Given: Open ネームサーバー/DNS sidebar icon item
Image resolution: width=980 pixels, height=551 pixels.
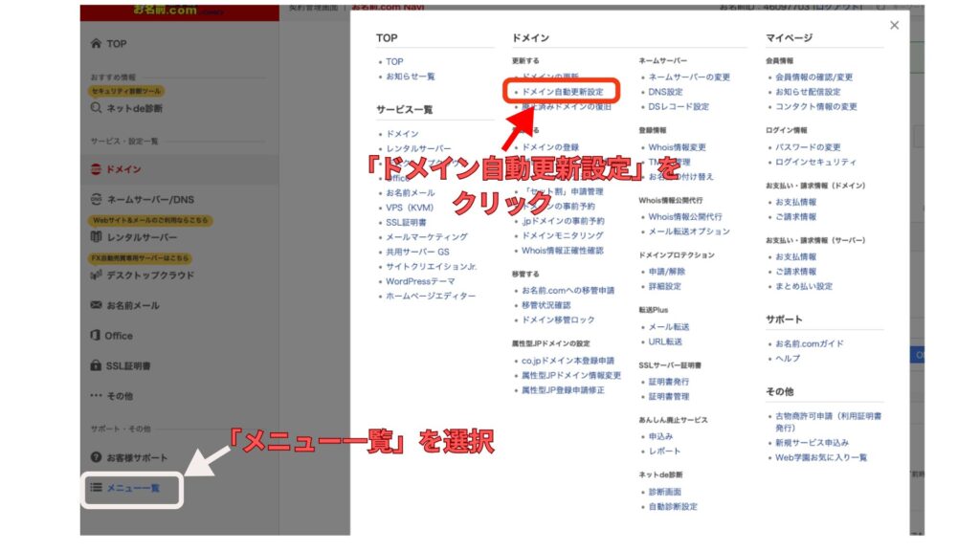Looking at the screenshot, I should [96, 199].
